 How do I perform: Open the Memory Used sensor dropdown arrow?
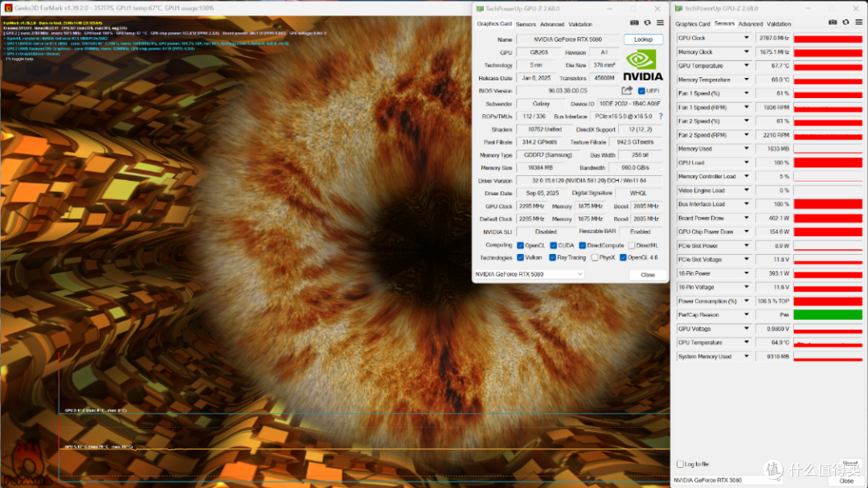746,149
